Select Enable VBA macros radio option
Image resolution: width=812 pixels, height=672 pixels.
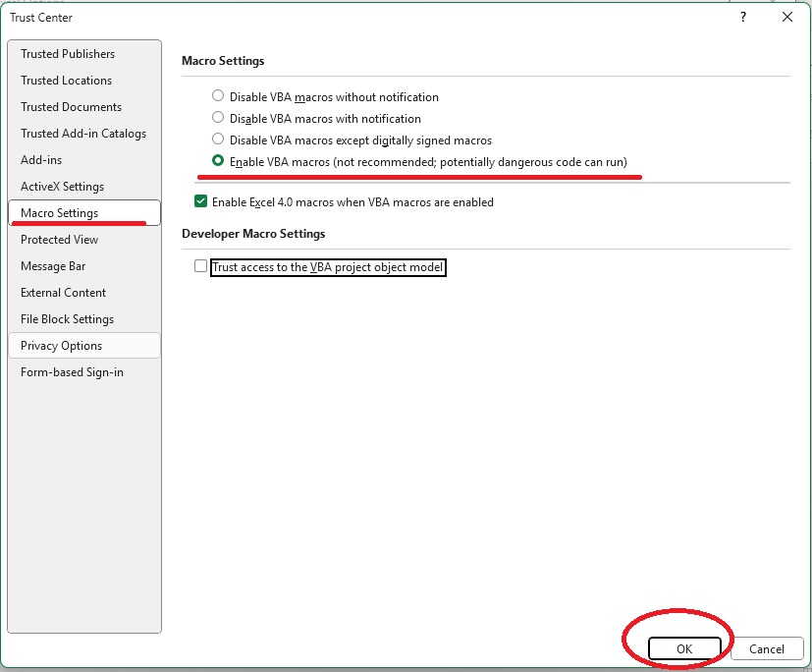[218, 161]
